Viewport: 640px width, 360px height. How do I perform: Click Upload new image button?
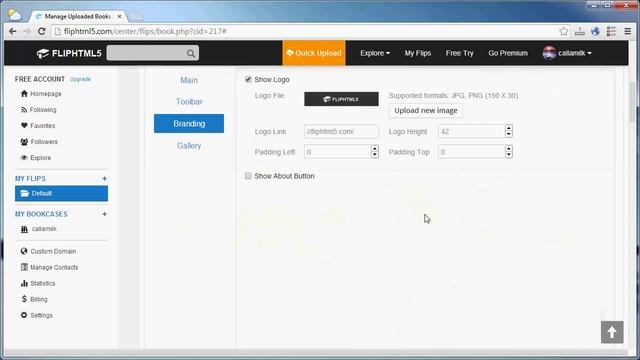(x=426, y=111)
